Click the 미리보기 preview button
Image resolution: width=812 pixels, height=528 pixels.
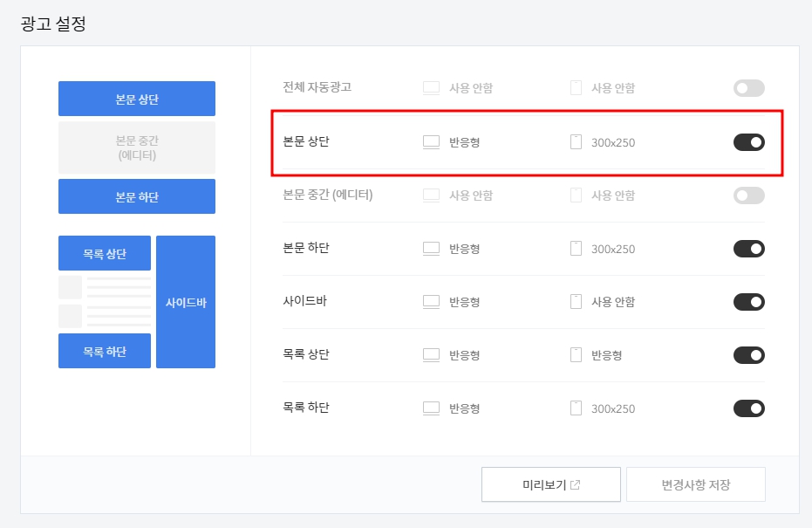tap(550, 484)
